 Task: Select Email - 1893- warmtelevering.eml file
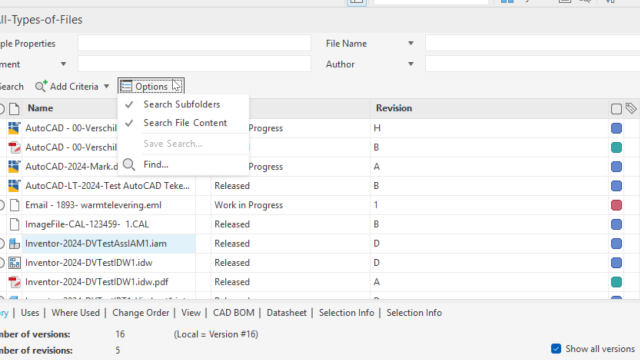pos(93,205)
